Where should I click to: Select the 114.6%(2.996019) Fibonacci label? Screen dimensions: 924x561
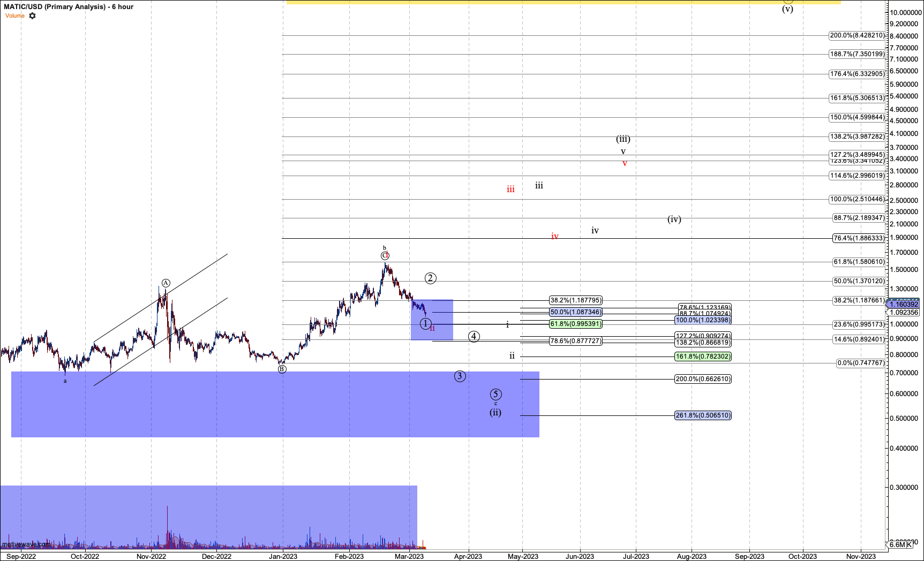(x=857, y=176)
